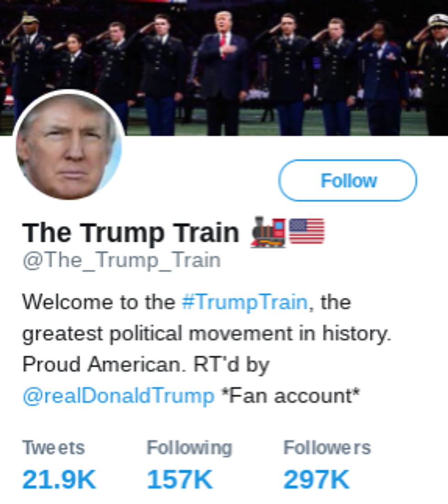This screenshot has width=448, height=504.
Task: Open the 297K followers count
Action: pyautogui.click(x=316, y=479)
